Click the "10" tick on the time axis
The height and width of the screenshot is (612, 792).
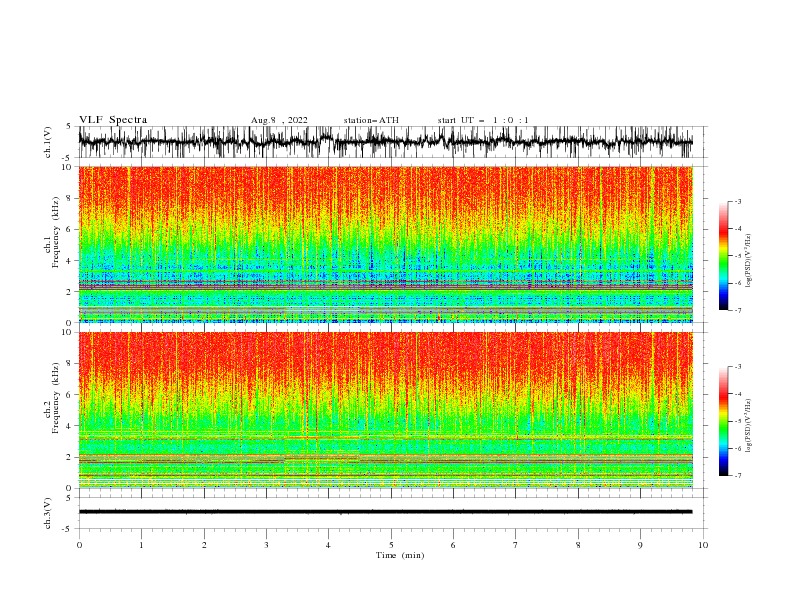click(x=703, y=545)
